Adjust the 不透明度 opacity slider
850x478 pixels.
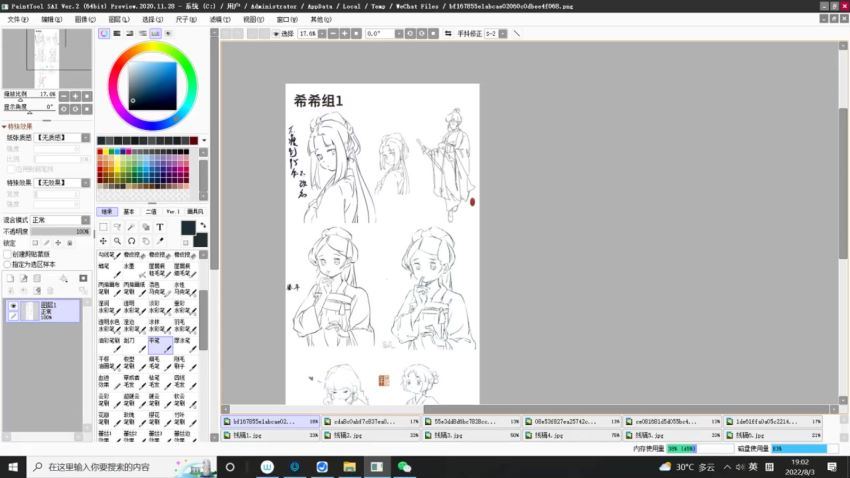pyautogui.click(x=60, y=231)
